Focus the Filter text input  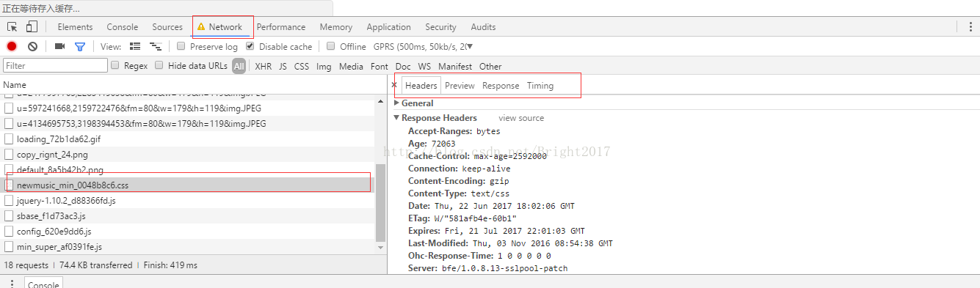pyautogui.click(x=56, y=66)
